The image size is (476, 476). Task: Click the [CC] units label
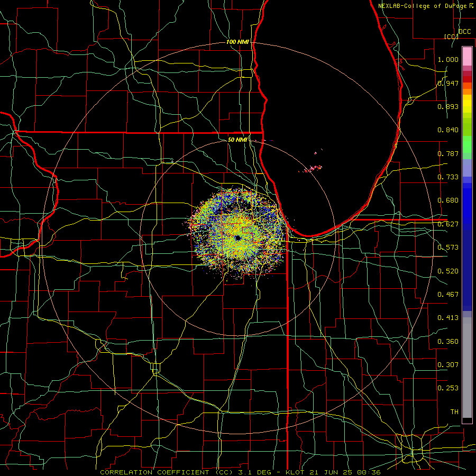pyautogui.click(x=451, y=36)
